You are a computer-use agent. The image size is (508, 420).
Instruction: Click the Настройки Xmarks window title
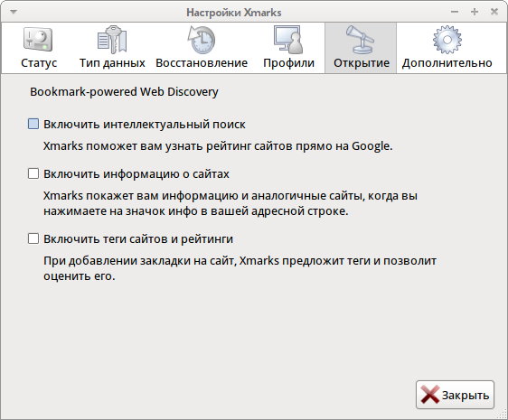click(234, 13)
